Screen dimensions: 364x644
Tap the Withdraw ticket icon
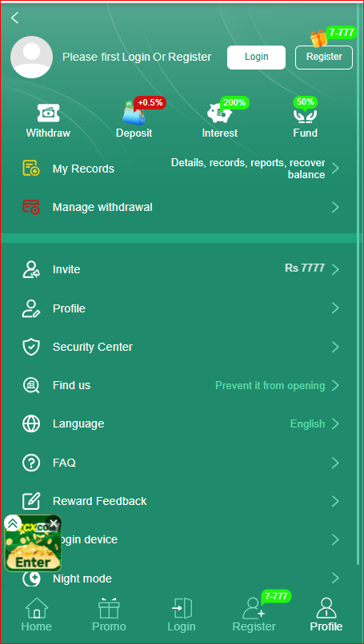point(49,113)
